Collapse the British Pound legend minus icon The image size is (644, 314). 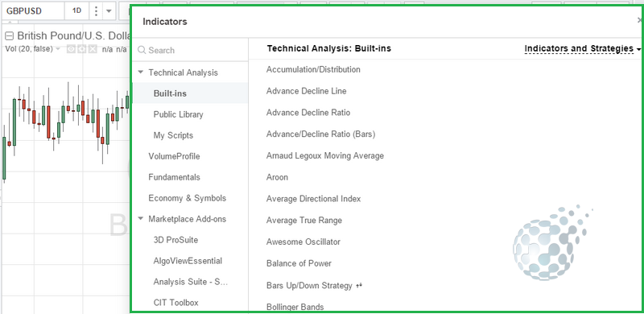(x=9, y=36)
